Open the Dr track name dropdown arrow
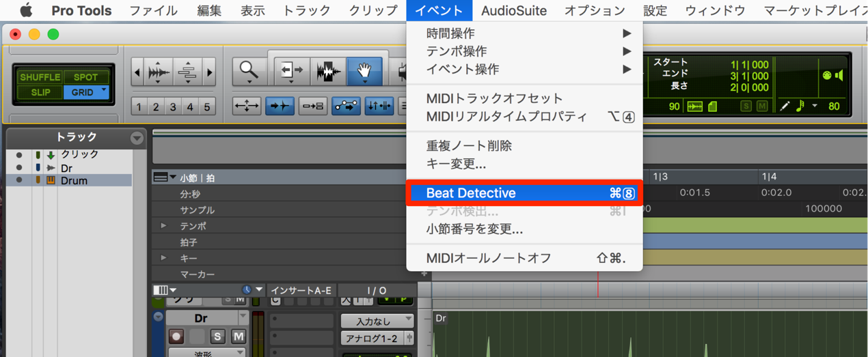Viewport: 868px width, 357px height. (x=243, y=317)
